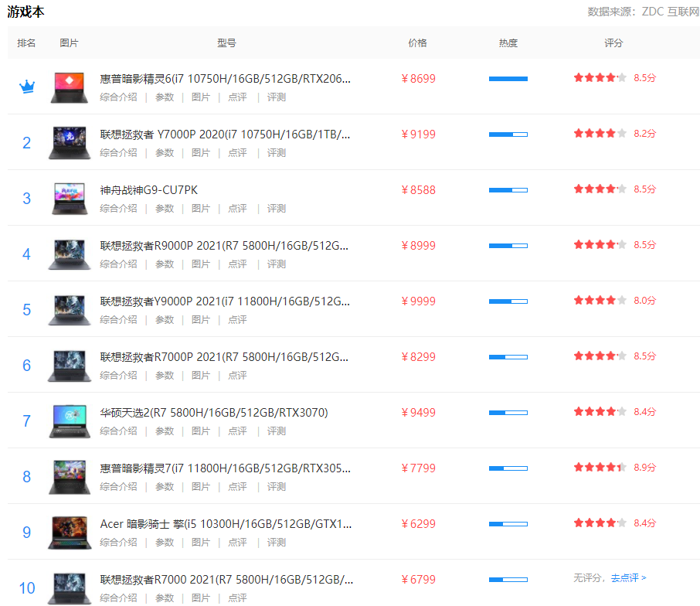Click the star rating of 神舟战神G9-CU7PK
The height and width of the screenshot is (606, 700).
click(600, 188)
